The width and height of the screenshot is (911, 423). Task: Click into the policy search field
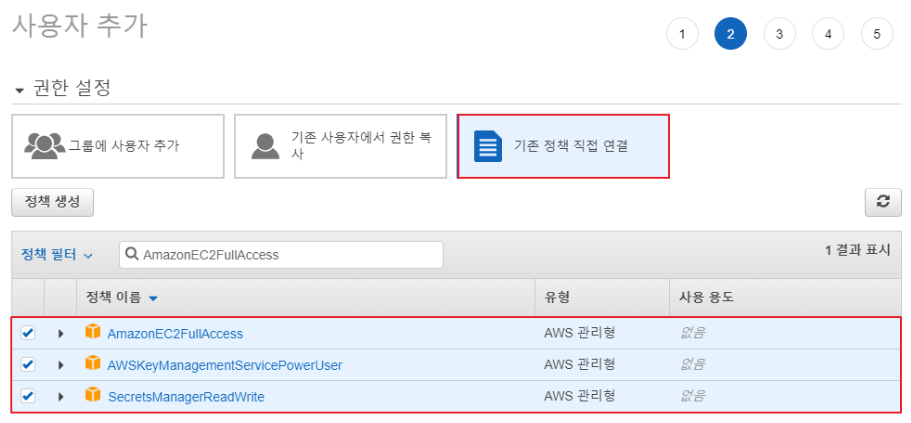point(281,254)
